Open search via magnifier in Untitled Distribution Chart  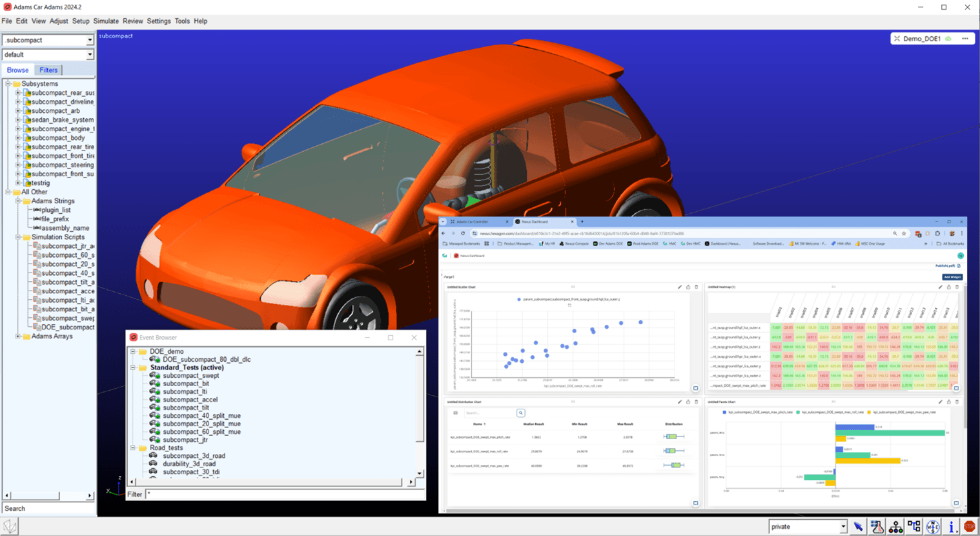click(521, 412)
